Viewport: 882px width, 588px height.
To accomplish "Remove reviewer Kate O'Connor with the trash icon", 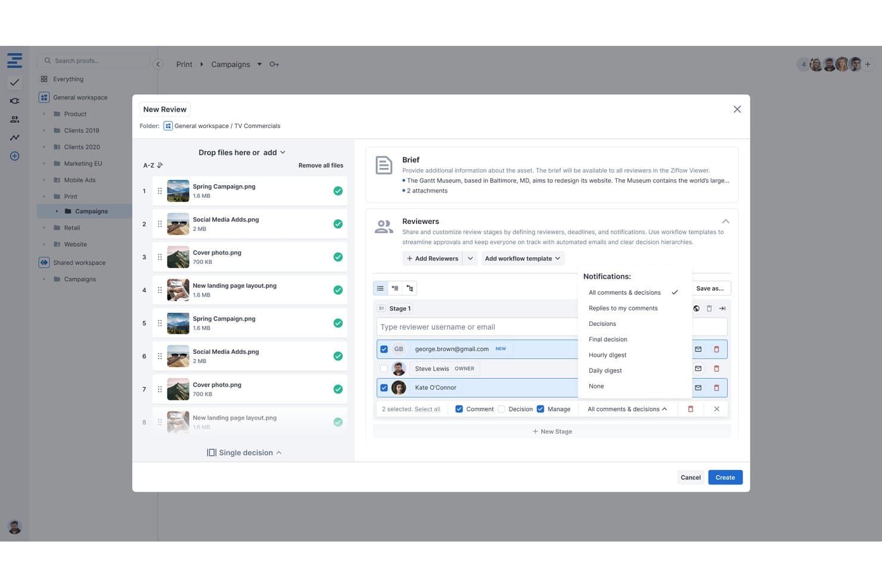I will [716, 388].
